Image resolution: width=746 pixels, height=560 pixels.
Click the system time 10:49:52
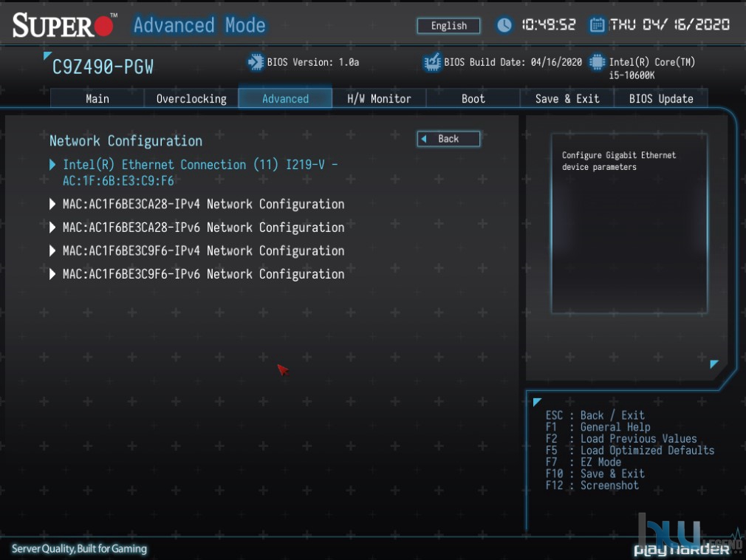point(549,24)
